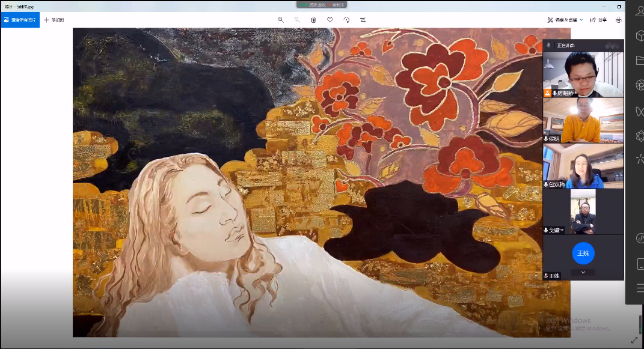Click the zoom out magnifier icon

(x=297, y=20)
